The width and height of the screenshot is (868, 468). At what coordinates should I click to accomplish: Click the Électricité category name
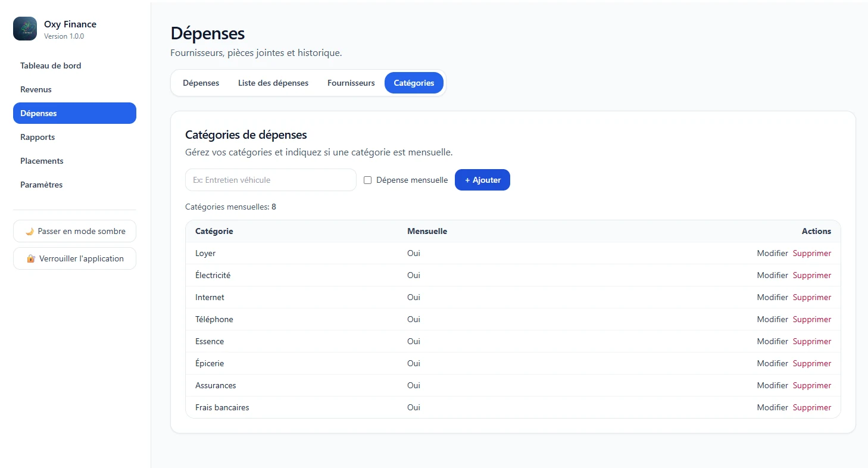[x=213, y=275]
